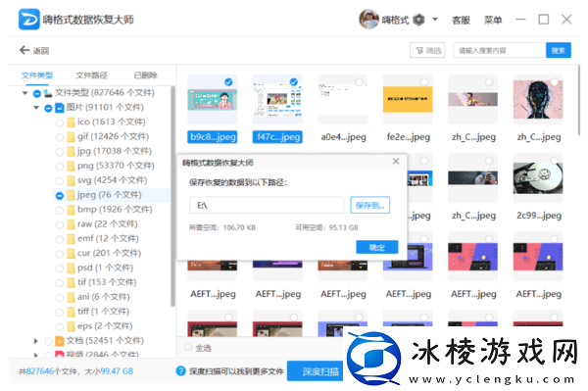Toggle the 图片 category checkbox
This screenshot has width=588, height=391.
[48, 109]
